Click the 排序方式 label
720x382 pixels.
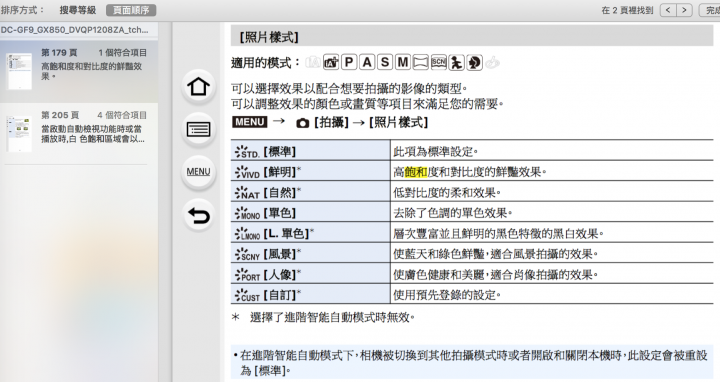(x=23, y=10)
